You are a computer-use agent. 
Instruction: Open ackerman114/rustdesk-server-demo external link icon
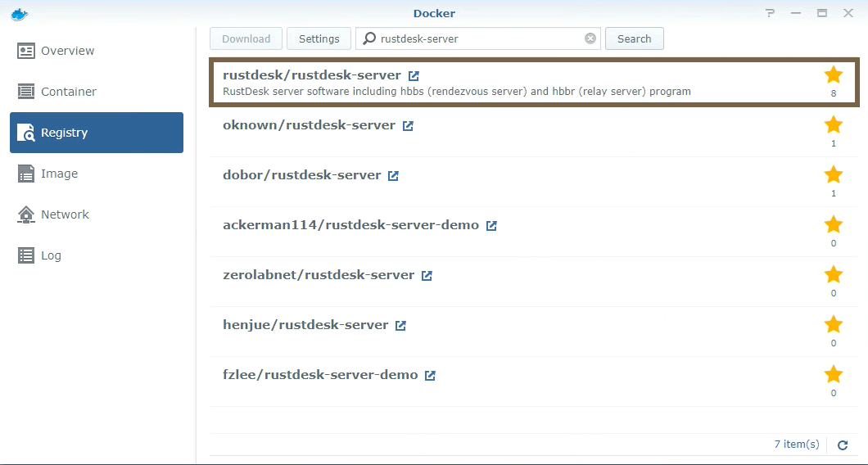(491, 226)
